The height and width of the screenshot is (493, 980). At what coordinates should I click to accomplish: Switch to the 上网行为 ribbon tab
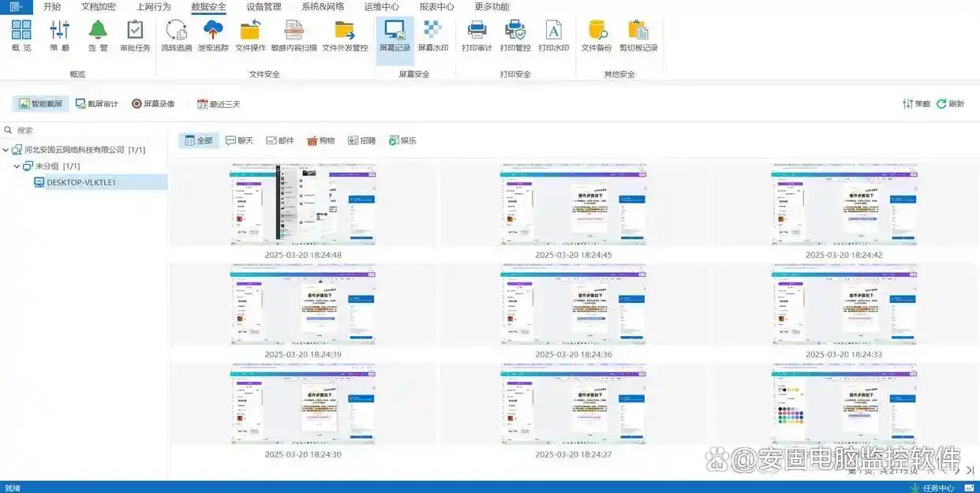pos(153,6)
